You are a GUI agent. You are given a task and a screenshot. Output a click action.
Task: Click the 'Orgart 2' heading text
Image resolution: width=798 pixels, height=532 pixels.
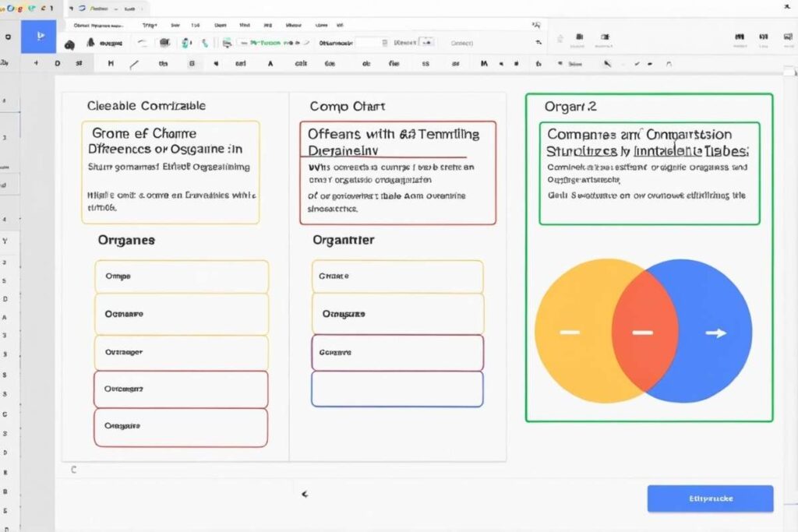tap(570, 107)
